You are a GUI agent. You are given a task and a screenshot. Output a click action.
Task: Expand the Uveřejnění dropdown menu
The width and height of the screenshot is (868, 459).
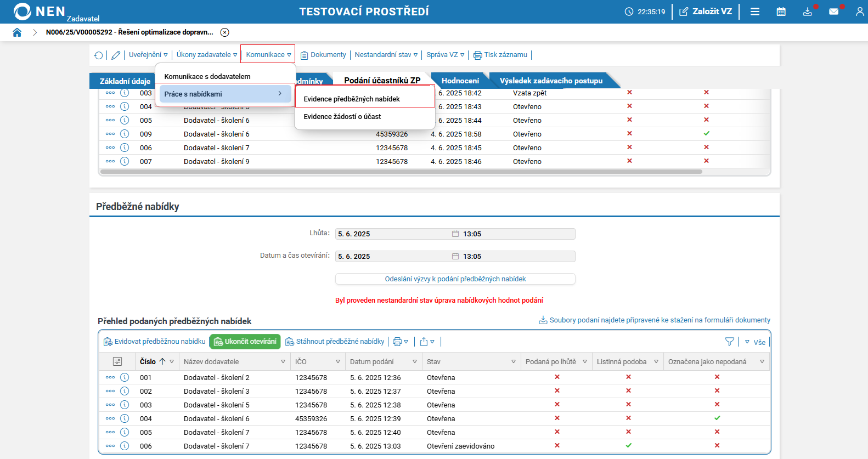[x=148, y=55]
